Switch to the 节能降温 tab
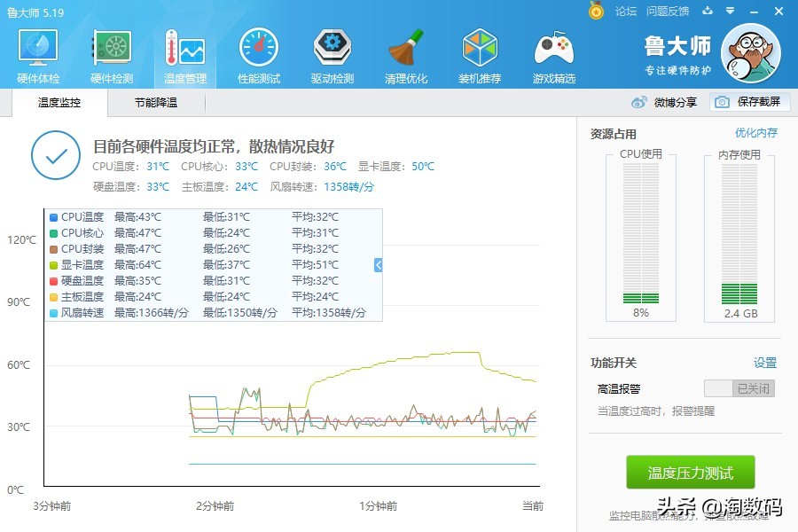Image resolution: width=798 pixels, height=532 pixels. click(157, 103)
